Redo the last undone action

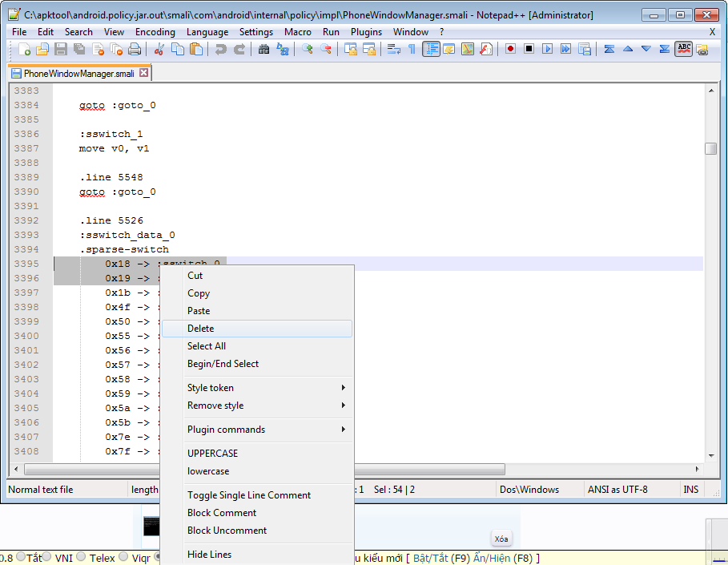coord(239,49)
